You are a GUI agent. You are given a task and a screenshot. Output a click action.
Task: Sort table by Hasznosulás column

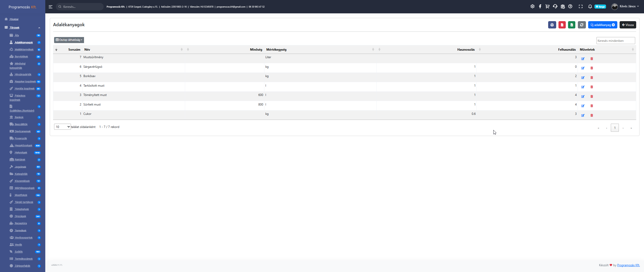click(x=466, y=50)
